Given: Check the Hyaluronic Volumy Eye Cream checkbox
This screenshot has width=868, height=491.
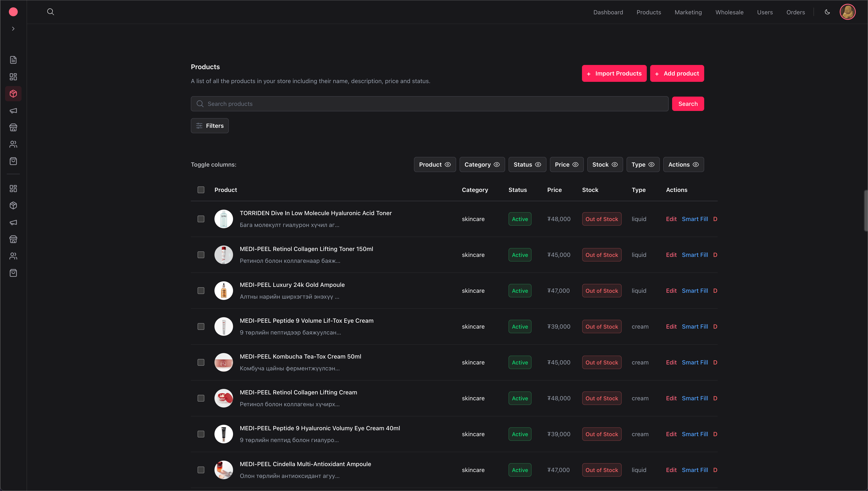Looking at the screenshot, I should pos(201,434).
